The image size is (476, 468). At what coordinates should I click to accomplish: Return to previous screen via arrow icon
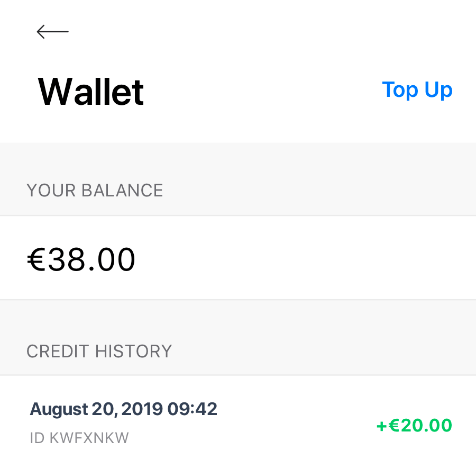click(52, 31)
